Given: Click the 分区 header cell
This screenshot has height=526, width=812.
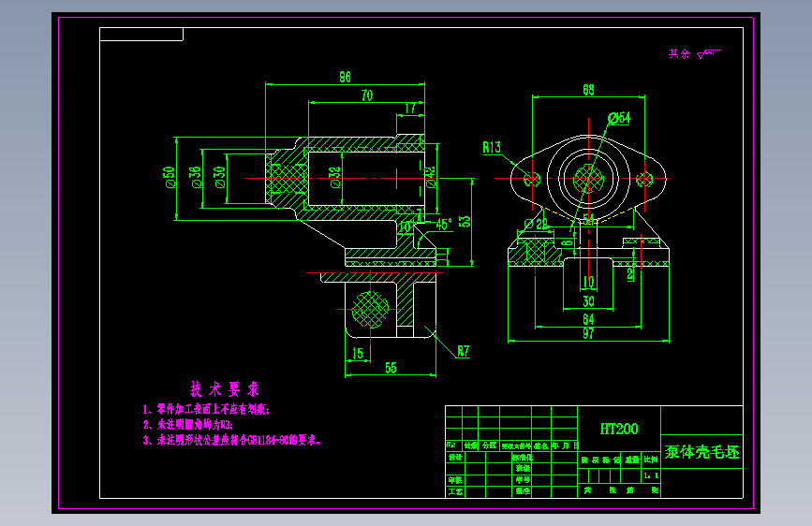Looking at the screenshot, I should point(489,446).
